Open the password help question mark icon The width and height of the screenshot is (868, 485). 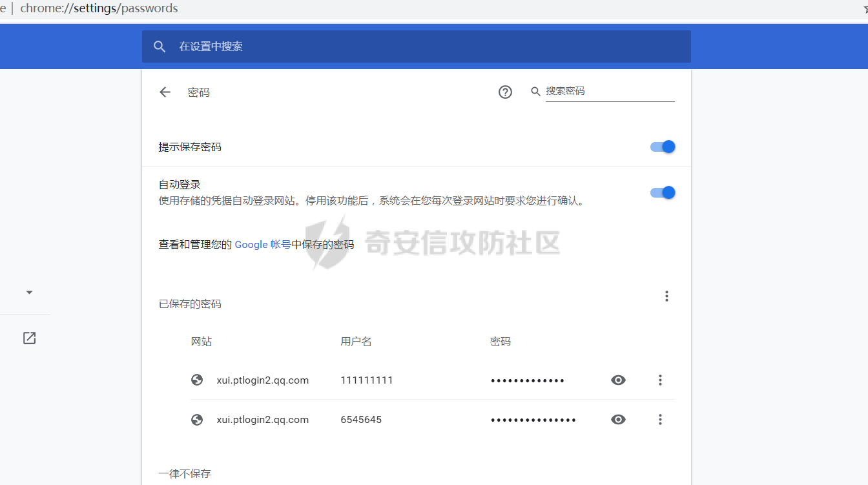505,92
